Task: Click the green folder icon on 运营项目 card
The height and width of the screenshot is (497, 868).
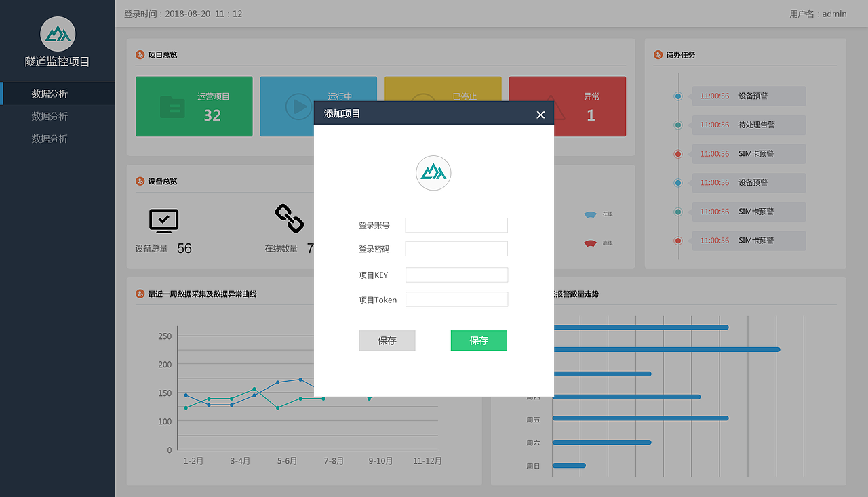Action: click(x=173, y=106)
